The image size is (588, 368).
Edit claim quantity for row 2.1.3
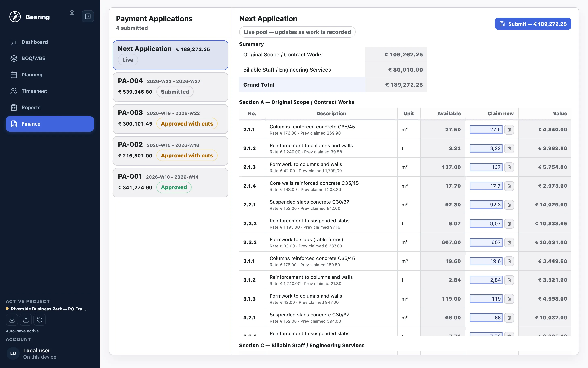(x=486, y=167)
